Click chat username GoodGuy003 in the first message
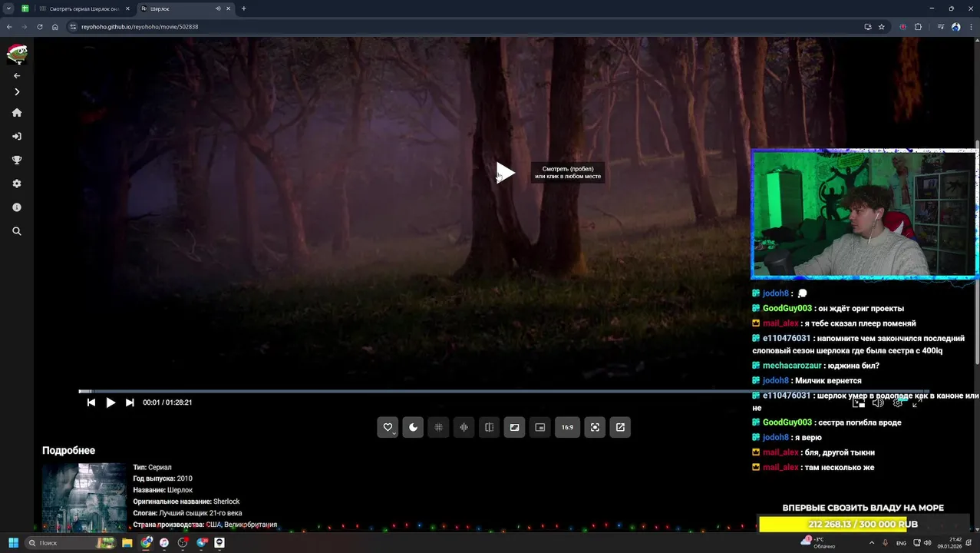Screen dimensions: 980x553 (787, 309)
